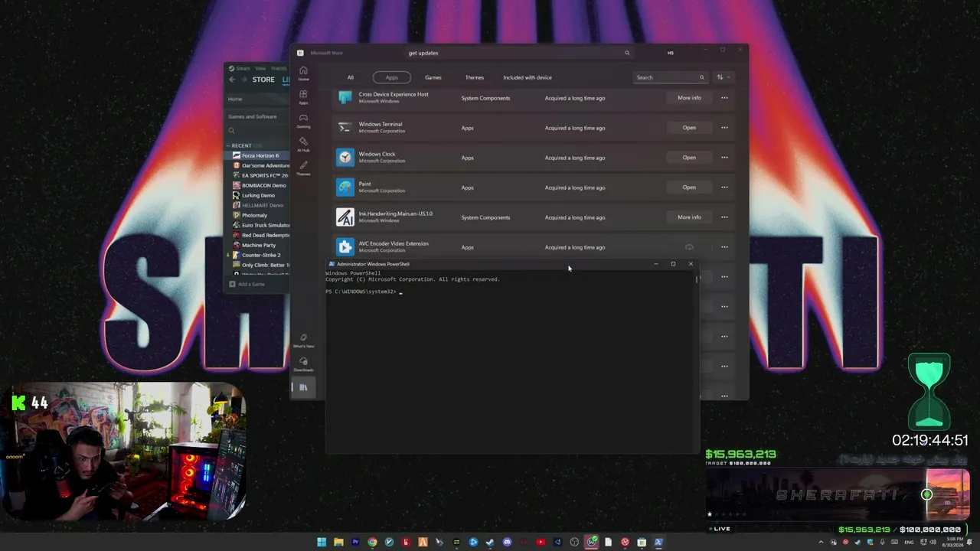Open AI Hub in Microsoft Store sidebar
This screenshot has height=551, width=980.
(x=303, y=145)
